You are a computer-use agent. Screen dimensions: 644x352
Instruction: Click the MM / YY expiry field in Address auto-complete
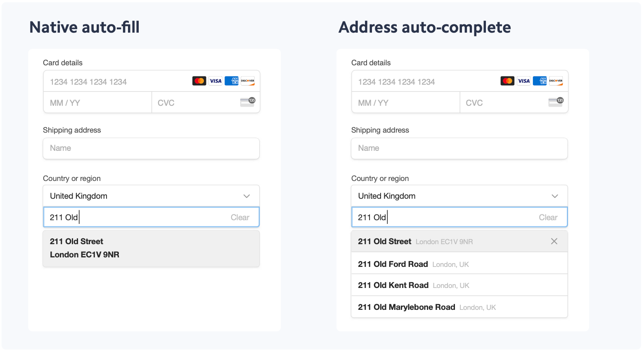pos(405,103)
